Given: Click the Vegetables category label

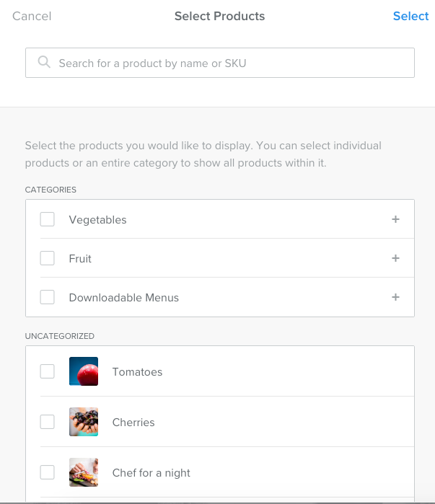Looking at the screenshot, I should click(98, 220).
